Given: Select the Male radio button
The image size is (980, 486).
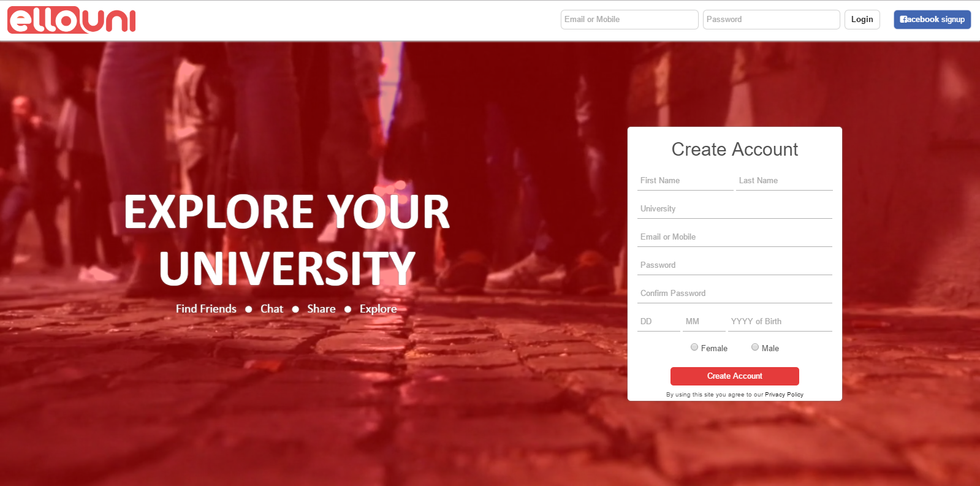Looking at the screenshot, I should coord(755,347).
